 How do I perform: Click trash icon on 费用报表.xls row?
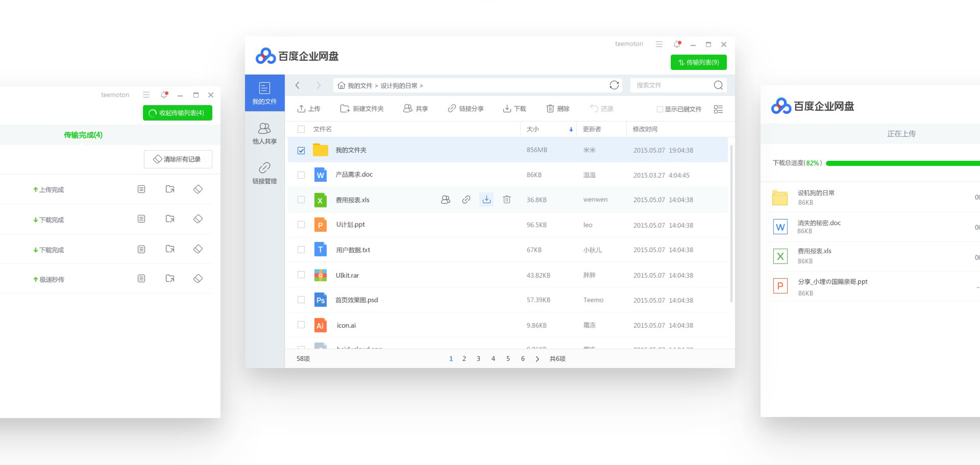(507, 200)
